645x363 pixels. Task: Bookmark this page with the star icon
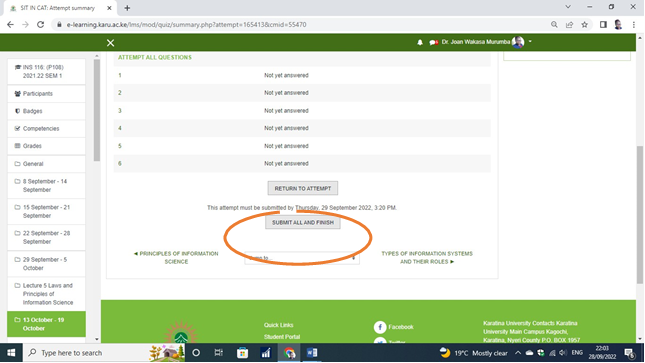click(585, 25)
